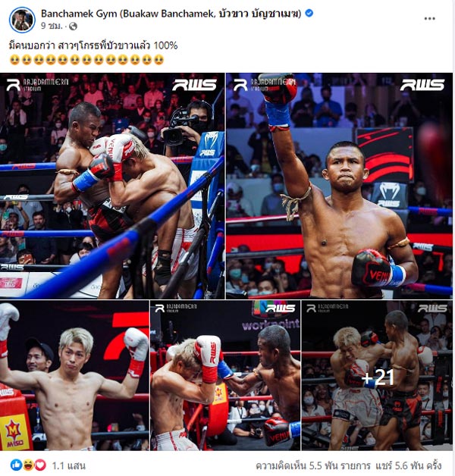This screenshot has height=476, width=455.
Task: Click the public globe privacy icon
Action: (73, 27)
